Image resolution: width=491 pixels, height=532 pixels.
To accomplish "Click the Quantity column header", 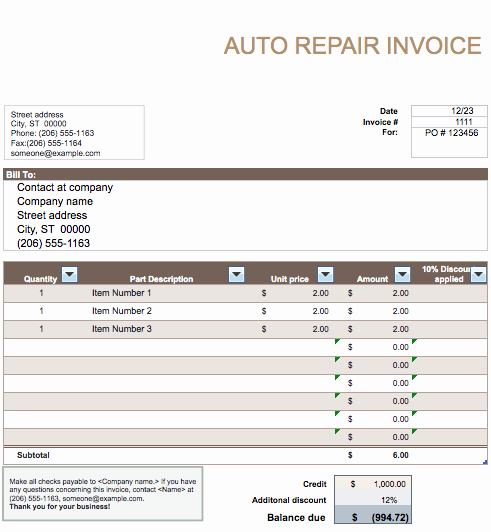I will tap(40, 279).
